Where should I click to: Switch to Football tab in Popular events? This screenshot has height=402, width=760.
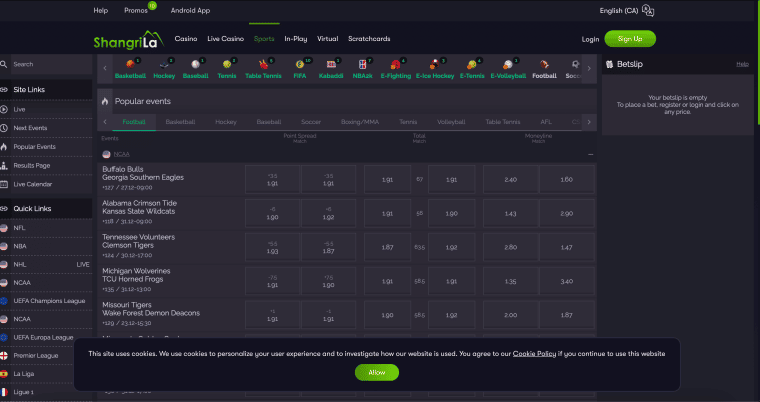click(134, 122)
